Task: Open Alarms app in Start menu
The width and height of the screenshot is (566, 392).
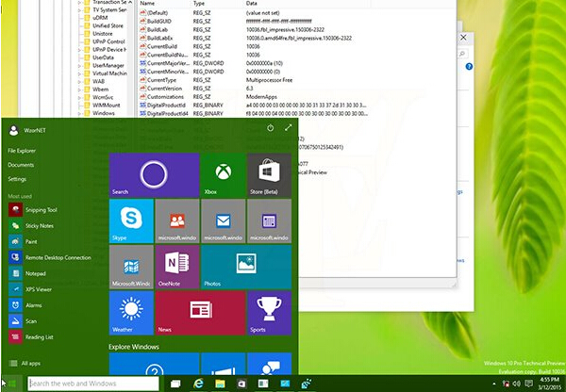Action: tap(25, 305)
